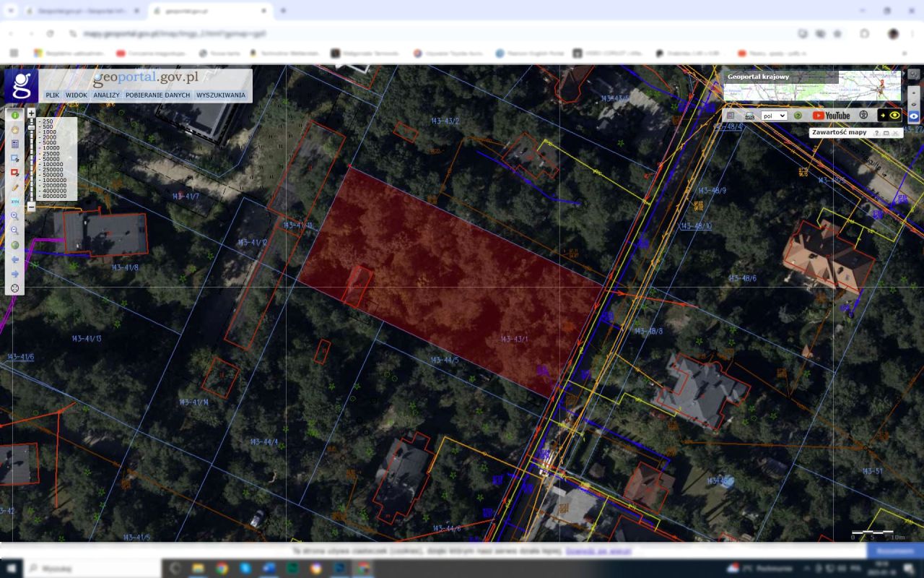Select the 1000 scale on zoom slider

click(49, 132)
